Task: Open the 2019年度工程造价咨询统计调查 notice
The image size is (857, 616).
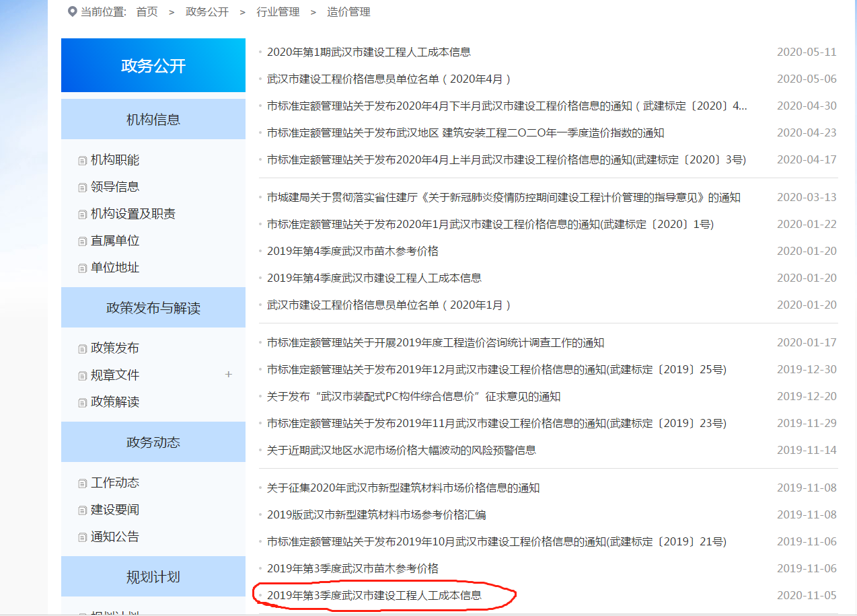Action: click(436, 342)
